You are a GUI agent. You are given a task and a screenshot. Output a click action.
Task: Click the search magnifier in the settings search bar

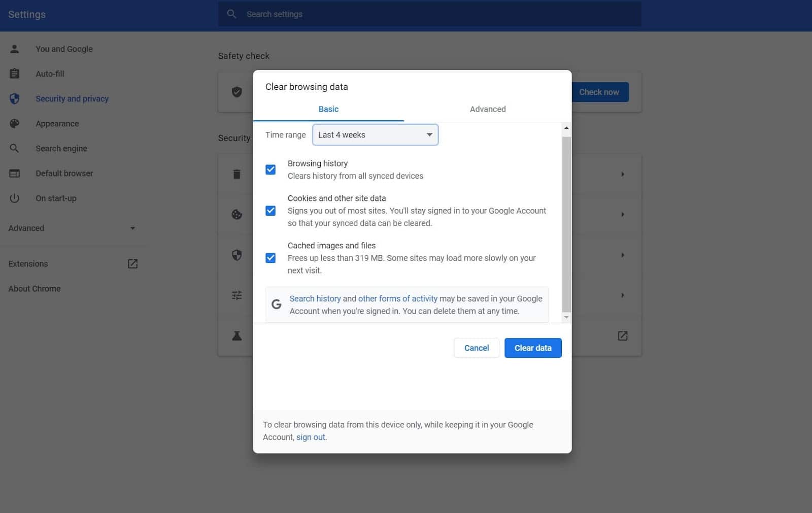tap(231, 14)
